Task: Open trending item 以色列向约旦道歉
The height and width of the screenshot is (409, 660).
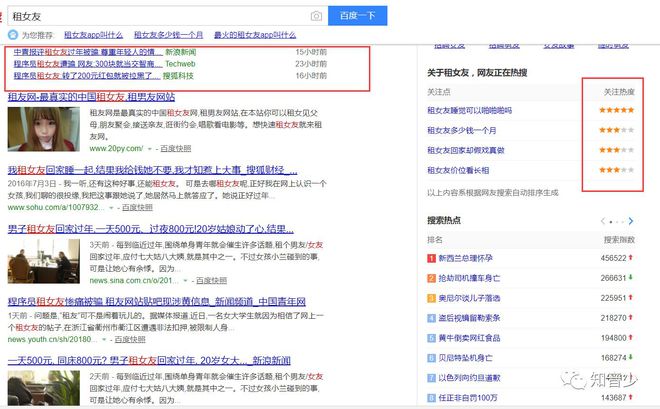Action: 469,378
